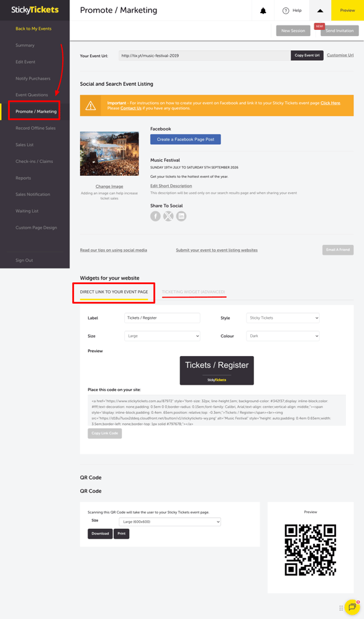This screenshot has height=619, width=364.
Task: Open Reports in the sidebar
Action: point(23,178)
